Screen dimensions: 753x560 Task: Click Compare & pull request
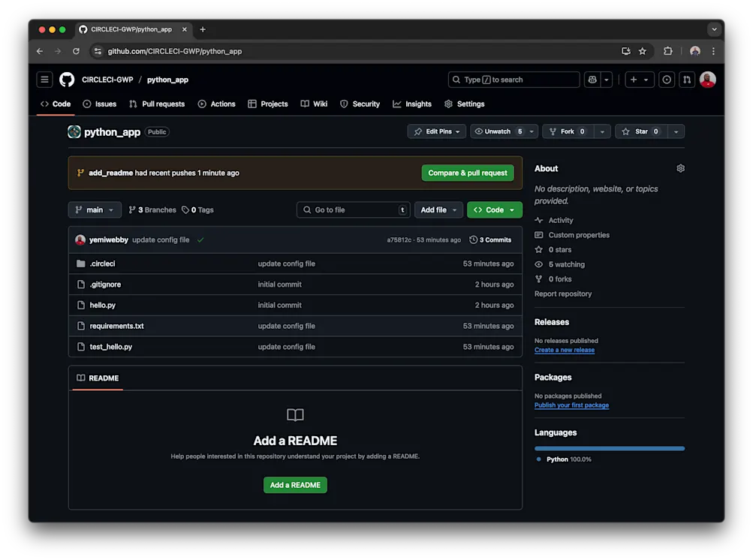(x=467, y=172)
